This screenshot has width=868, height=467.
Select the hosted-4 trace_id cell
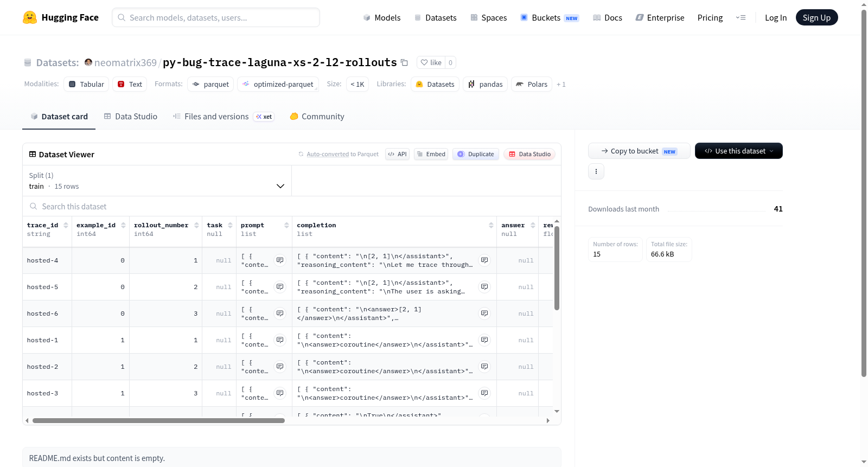tap(47, 260)
